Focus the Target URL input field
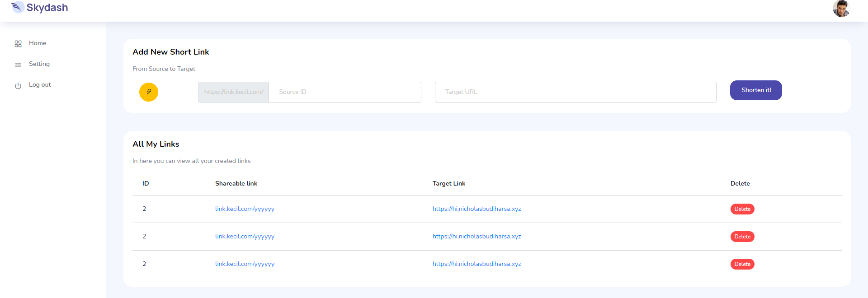The width and height of the screenshot is (868, 298). (575, 92)
